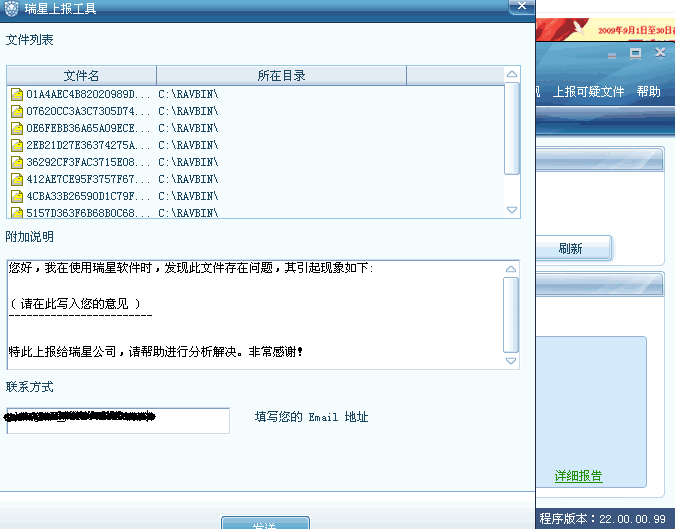Click the file list scroll down arrow
This screenshot has height=529, width=675.
[x=512, y=210]
